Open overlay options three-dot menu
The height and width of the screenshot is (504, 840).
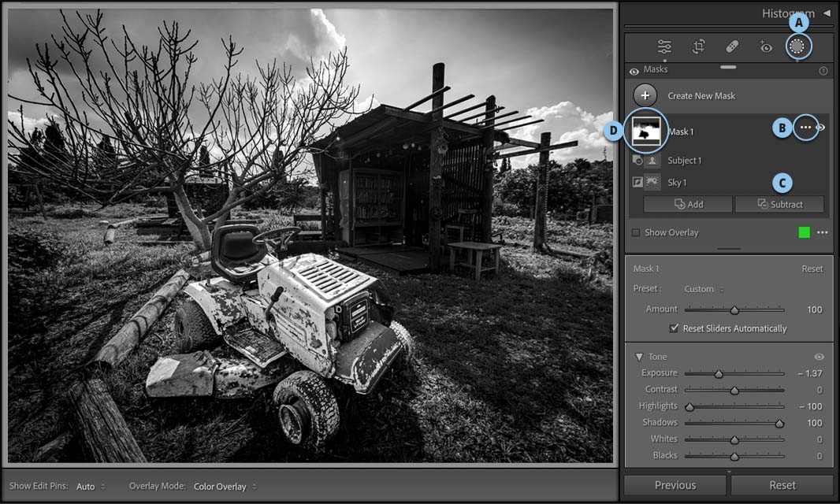pos(823,232)
